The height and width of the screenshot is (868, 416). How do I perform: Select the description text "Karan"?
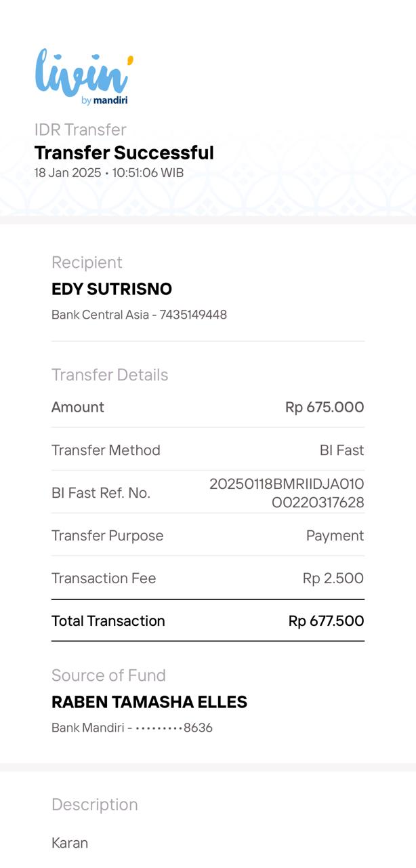tap(70, 843)
